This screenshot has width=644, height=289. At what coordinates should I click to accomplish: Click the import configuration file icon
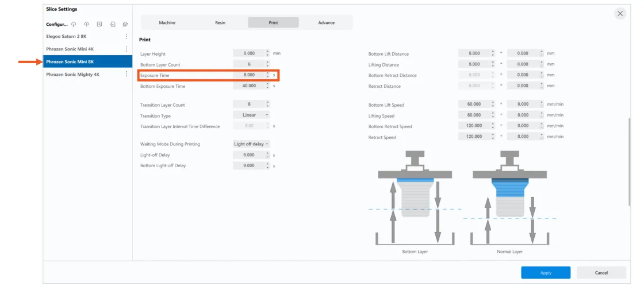[113, 24]
